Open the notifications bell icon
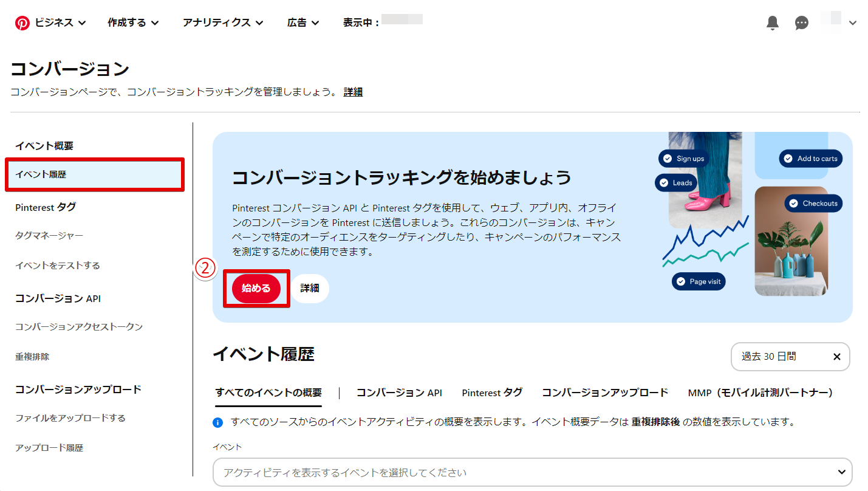The height and width of the screenshot is (491, 868). pos(772,23)
